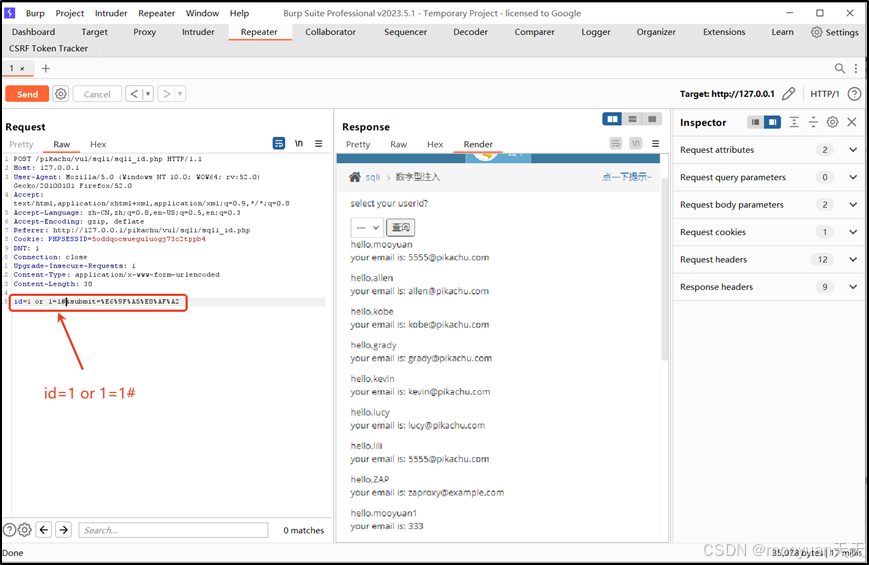
Task: Select the response Raw view tab
Action: click(x=398, y=144)
